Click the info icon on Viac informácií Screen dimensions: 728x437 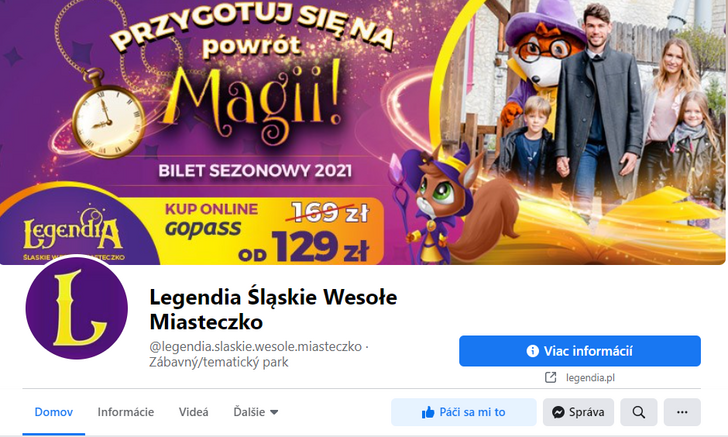point(533,351)
